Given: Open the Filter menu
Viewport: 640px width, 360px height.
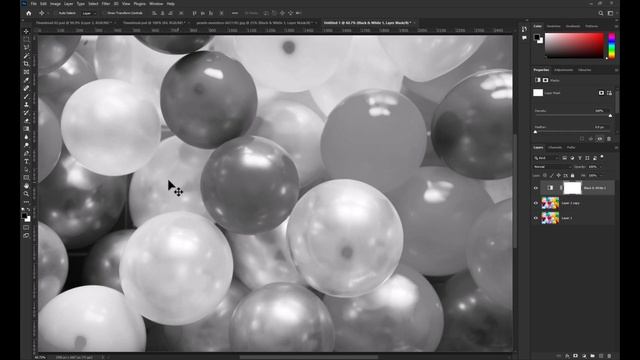Looking at the screenshot, I should pyautogui.click(x=106, y=4).
